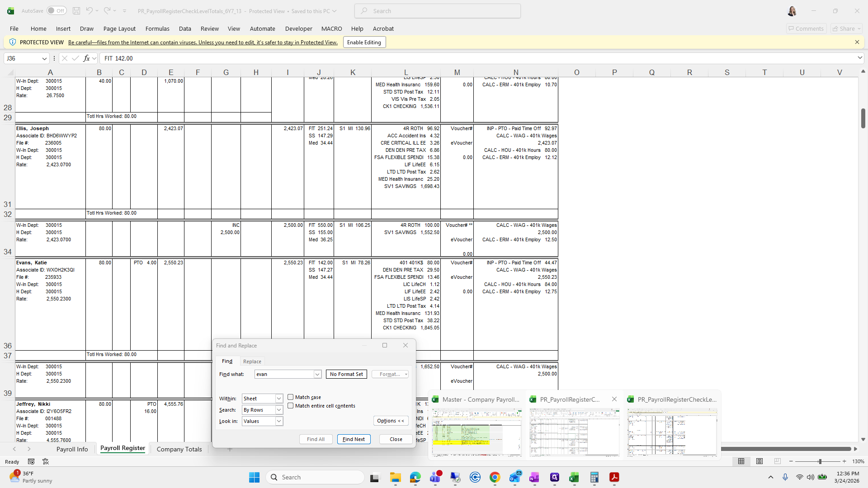Viewport: 868px width, 488px height.
Task: Click the zoom slider handle
Action: pos(820,461)
